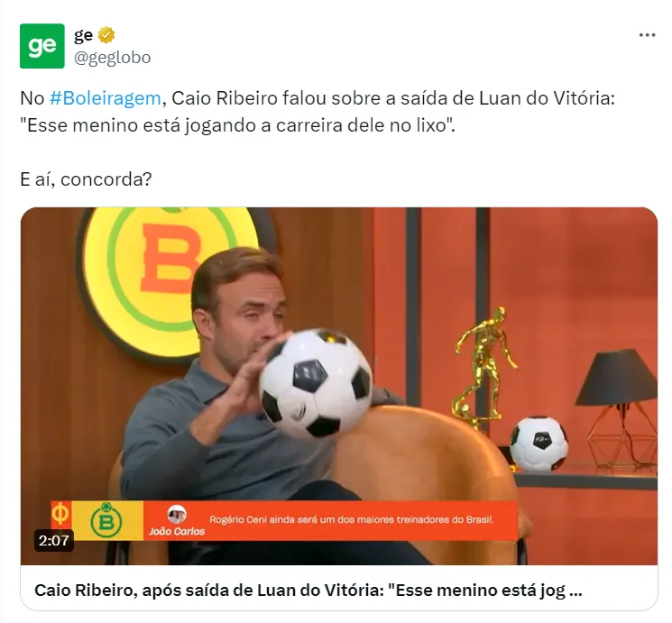Click the small soccer ball on shelf

coord(539,444)
